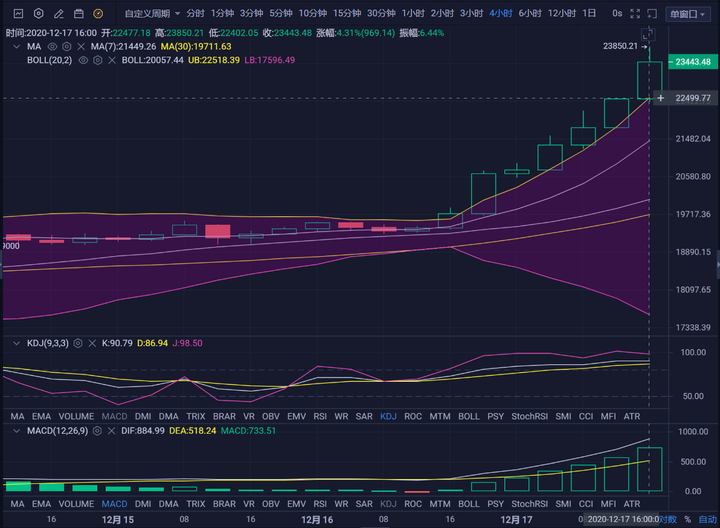Open MACD(12,26,9) settings hexagon icon
Image resolution: width=720 pixels, height=528 pixels.
pos(97,431)
